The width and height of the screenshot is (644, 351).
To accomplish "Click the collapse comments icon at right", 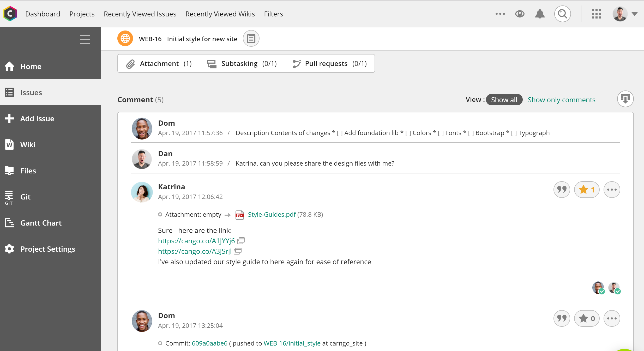I will [625, 99].
